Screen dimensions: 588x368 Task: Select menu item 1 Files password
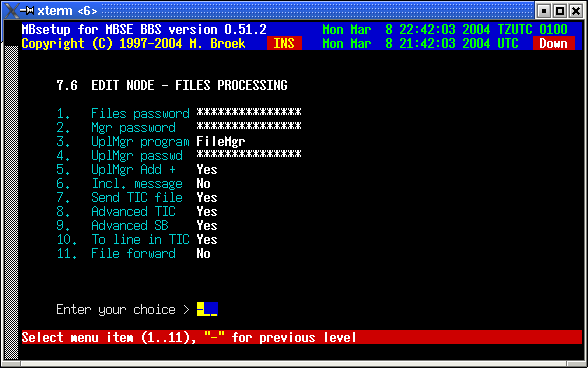[x=123, y=114]
